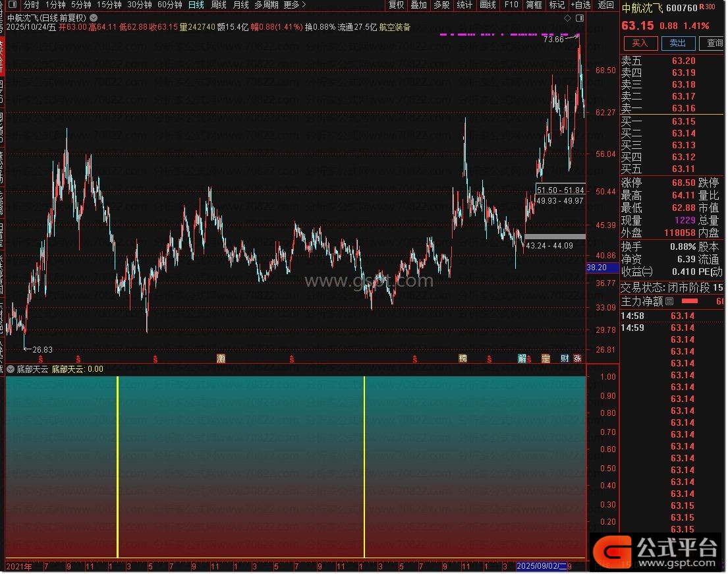This screenshot has height=574, width=728.
Task: Click the 激 event marker icon
Action: click(x=221, y=359)
